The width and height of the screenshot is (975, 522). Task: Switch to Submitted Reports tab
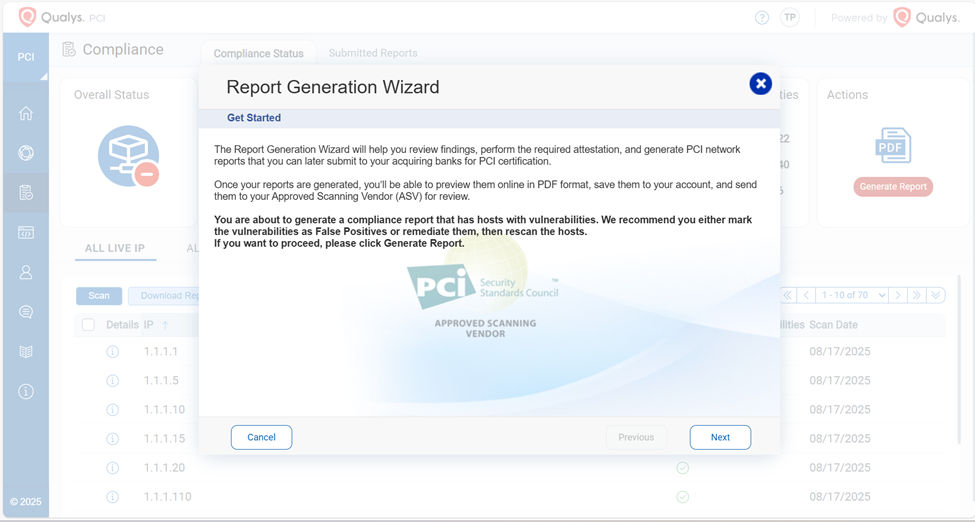coord(373,54)
